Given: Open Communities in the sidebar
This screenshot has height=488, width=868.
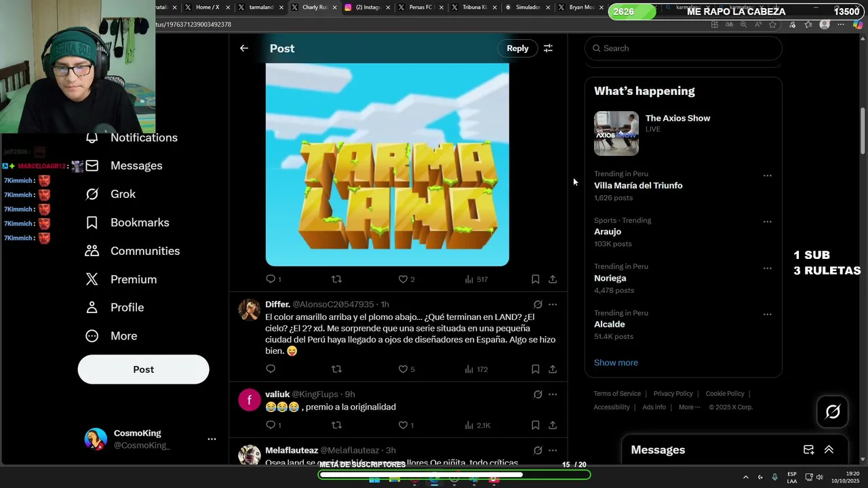Looking at the screenshot, I should coord(132,251).
